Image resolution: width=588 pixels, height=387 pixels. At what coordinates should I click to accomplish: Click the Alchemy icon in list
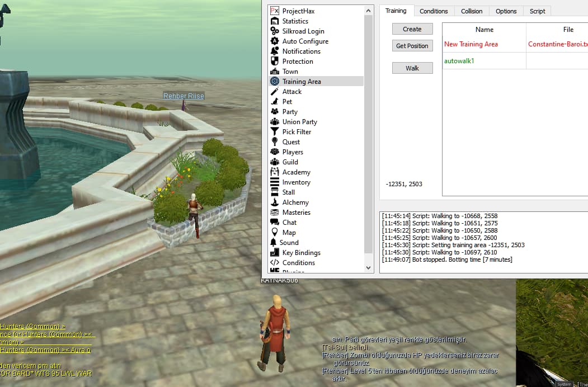[x=275, y=202]
